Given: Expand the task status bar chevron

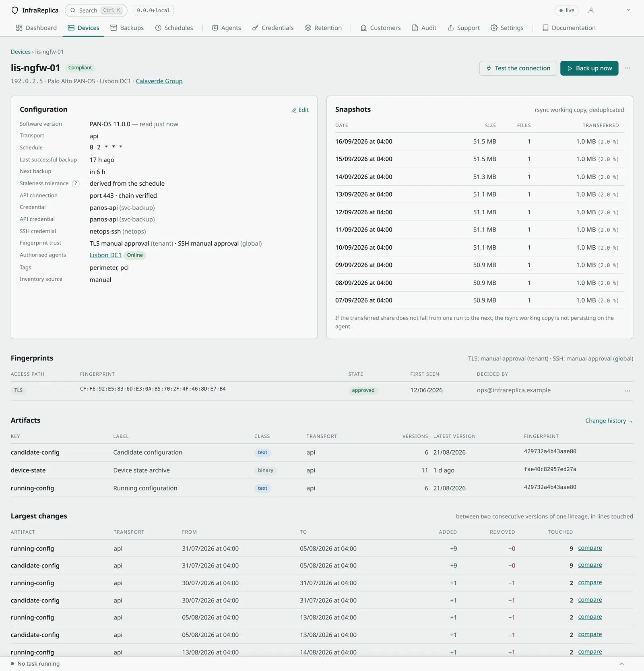Looking at the screenshot, I should pyautogui.click(x=621, y=664).
